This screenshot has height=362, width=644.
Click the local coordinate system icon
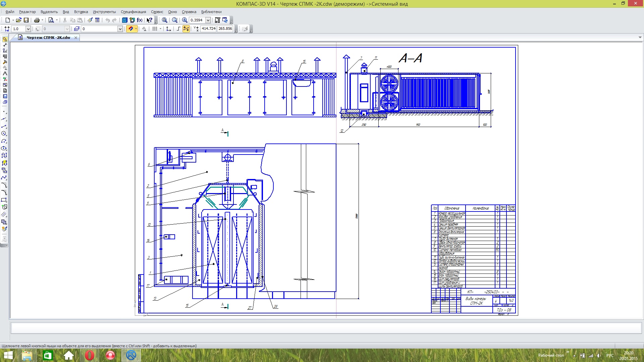click(169, 29)
